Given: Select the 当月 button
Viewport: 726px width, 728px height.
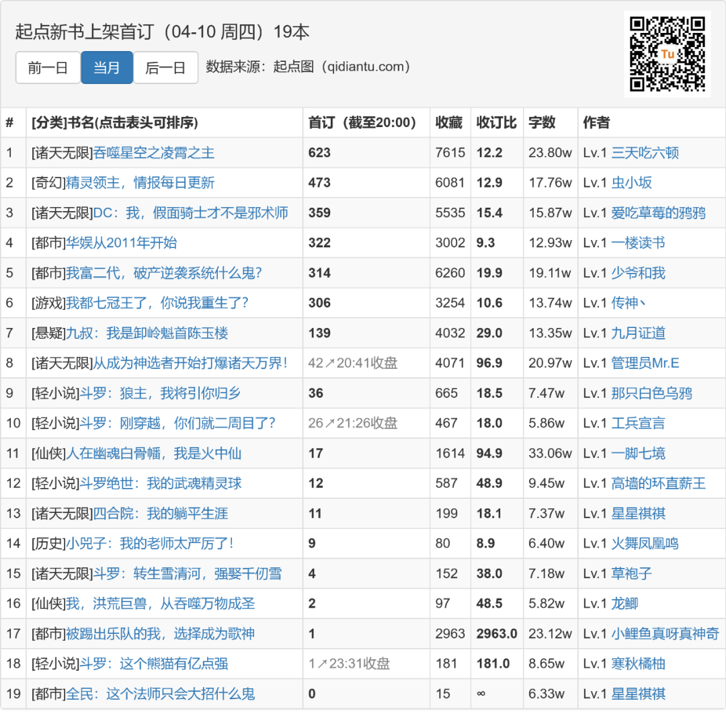Looking at the screenshot, I should (107, 68).
